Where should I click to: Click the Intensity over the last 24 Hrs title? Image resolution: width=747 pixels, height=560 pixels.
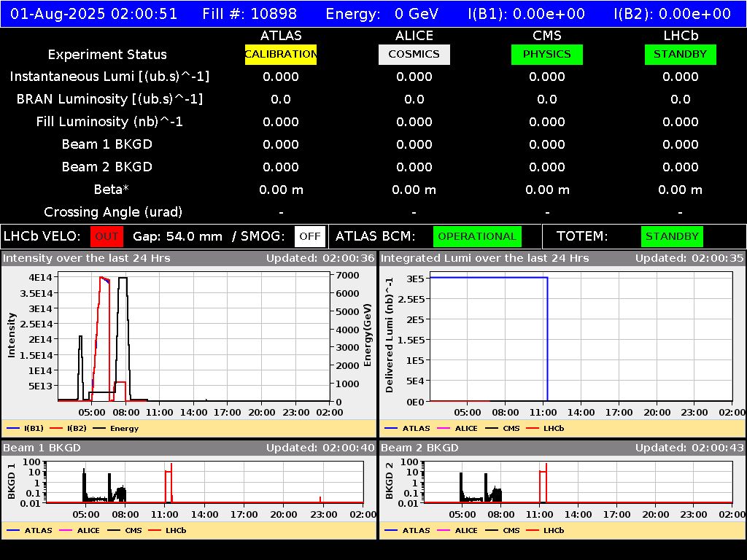pos(87,258)
